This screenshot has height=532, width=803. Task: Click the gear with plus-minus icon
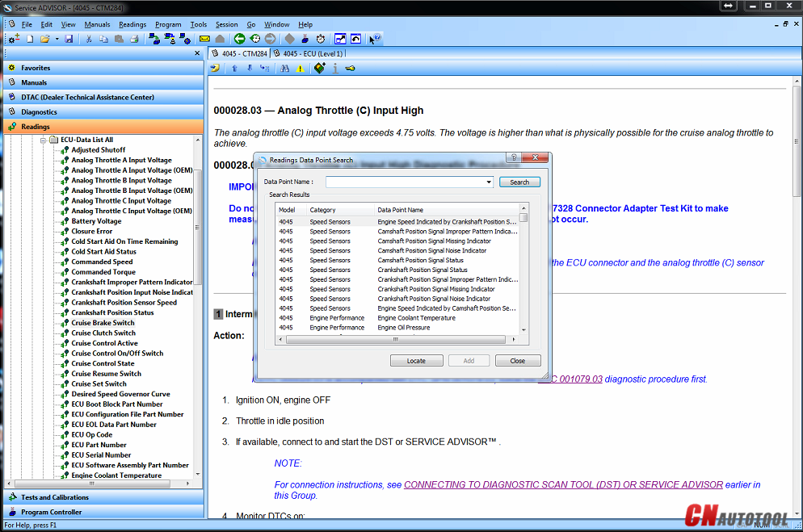14,39
